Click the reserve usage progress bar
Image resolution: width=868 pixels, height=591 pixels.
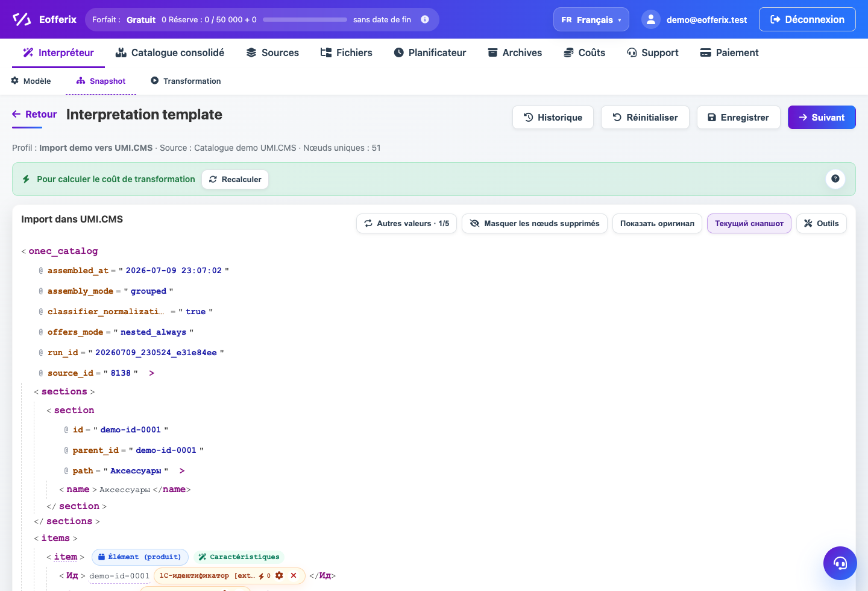click(x=305, y=20)
